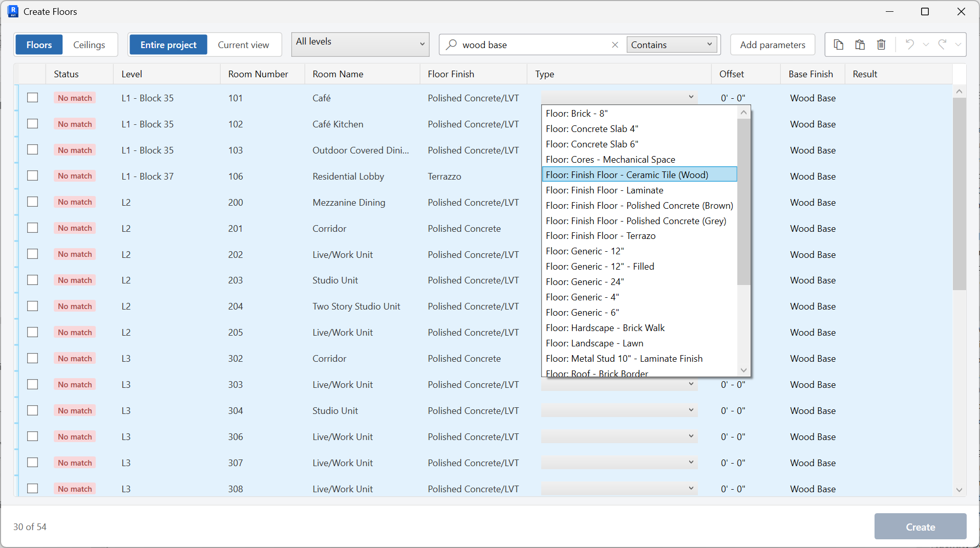Screen dimensions: 980x548
Task: Open the All levels dropdown
Action: coord(360,45)
